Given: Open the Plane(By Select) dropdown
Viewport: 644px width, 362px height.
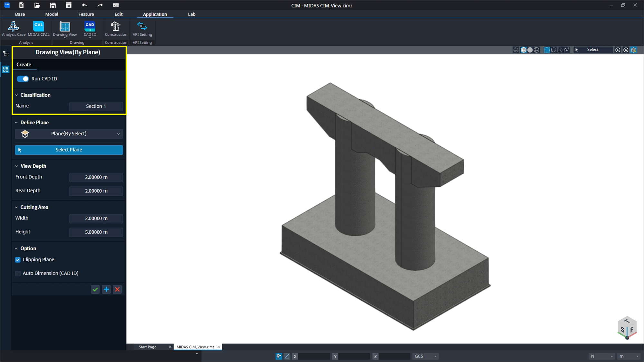Looking at the screenshot, I should click(69, 134).
